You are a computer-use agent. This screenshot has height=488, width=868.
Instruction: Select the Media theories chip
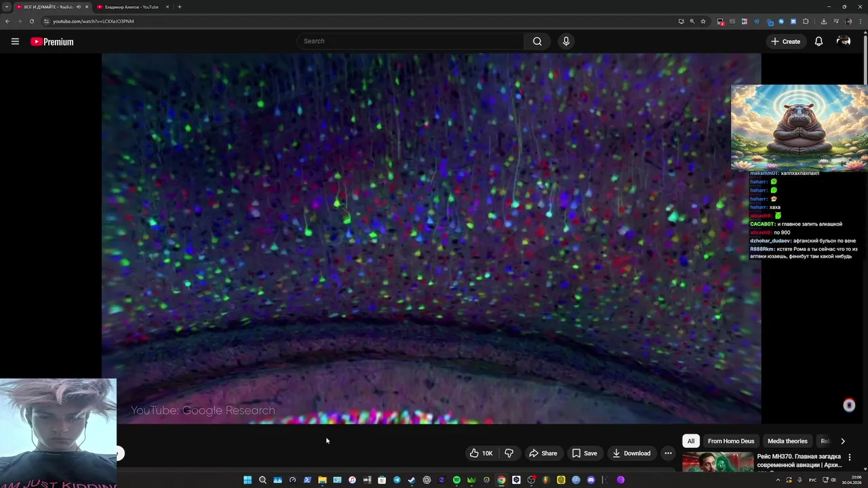pyautogui.click(x=787, y=441)
